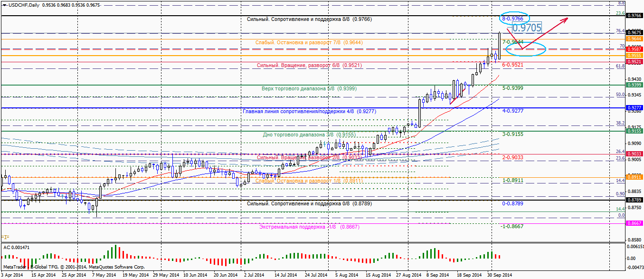Click the 10 Jun 2014 date label
Image resolution: width=644 pixels, height=279 pixels.
[194, 275]
